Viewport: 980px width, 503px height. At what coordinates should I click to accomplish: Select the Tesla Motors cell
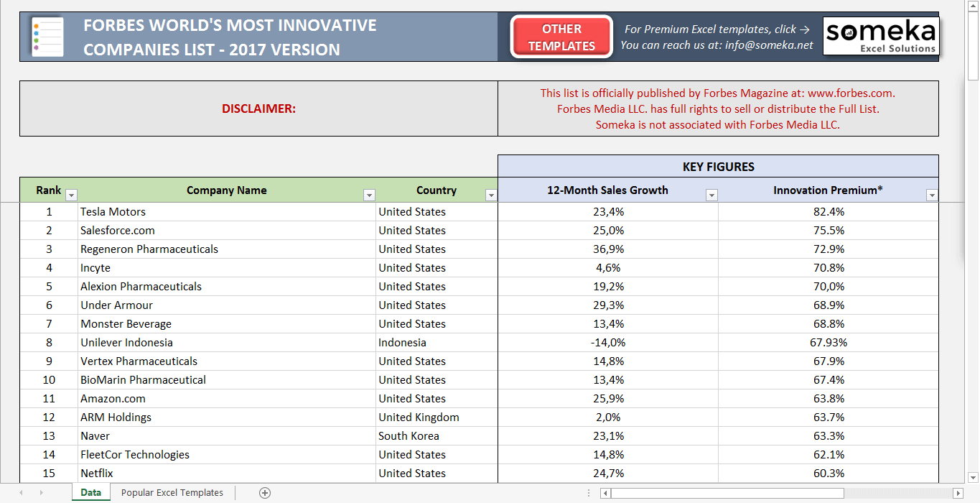tap(227, 212)
